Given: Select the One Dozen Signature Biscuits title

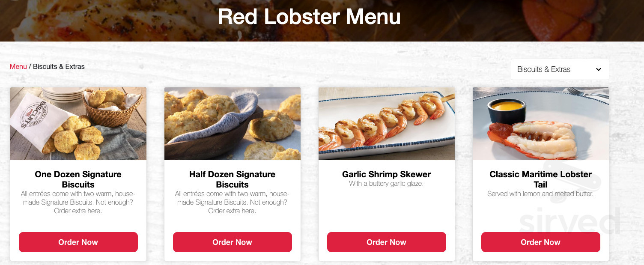Looking at the screenshot, I should (78, 179).
